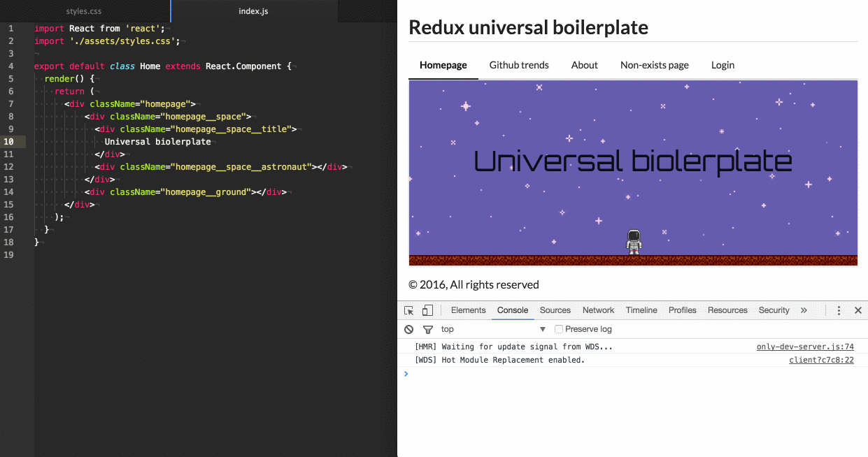The image size is (868, 457).
Task: Click '© 2016, All rights reserved' footer
Action: click(x=474, y=284)
